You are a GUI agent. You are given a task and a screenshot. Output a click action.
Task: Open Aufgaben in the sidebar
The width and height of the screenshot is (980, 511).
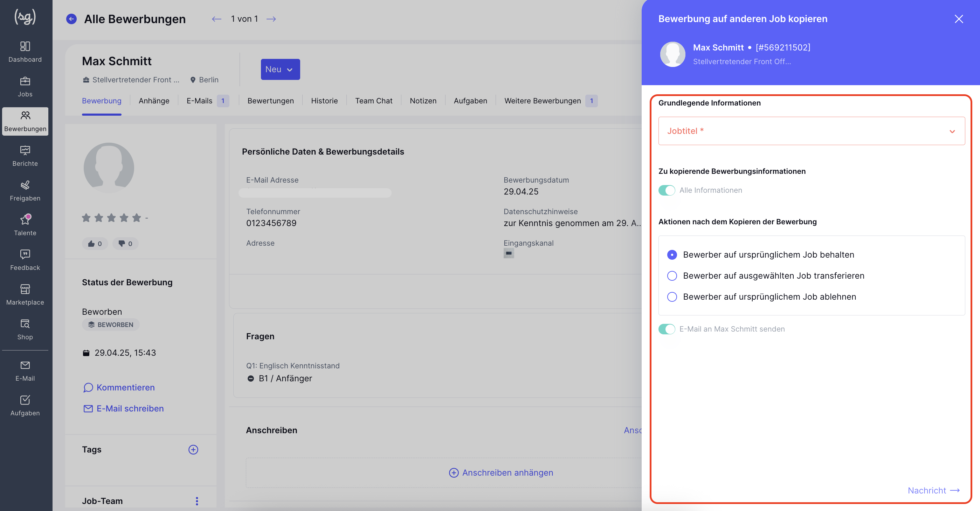point(25,406)
